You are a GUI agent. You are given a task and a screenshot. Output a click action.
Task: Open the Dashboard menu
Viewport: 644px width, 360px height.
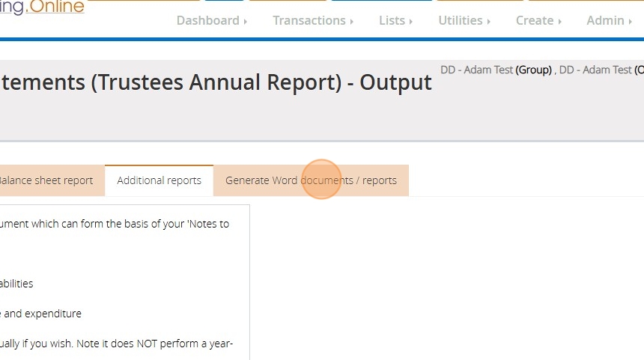[x=207, y=21]
